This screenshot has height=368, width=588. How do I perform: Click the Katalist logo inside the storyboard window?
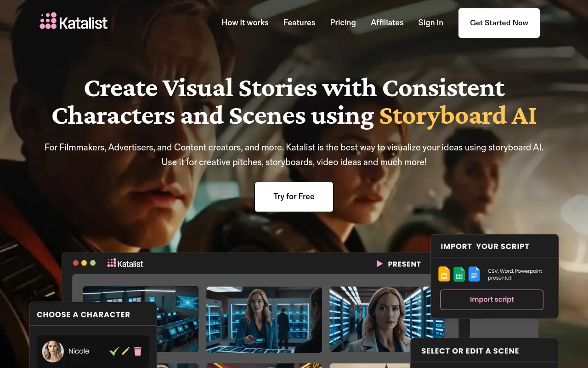click(125, 263)
